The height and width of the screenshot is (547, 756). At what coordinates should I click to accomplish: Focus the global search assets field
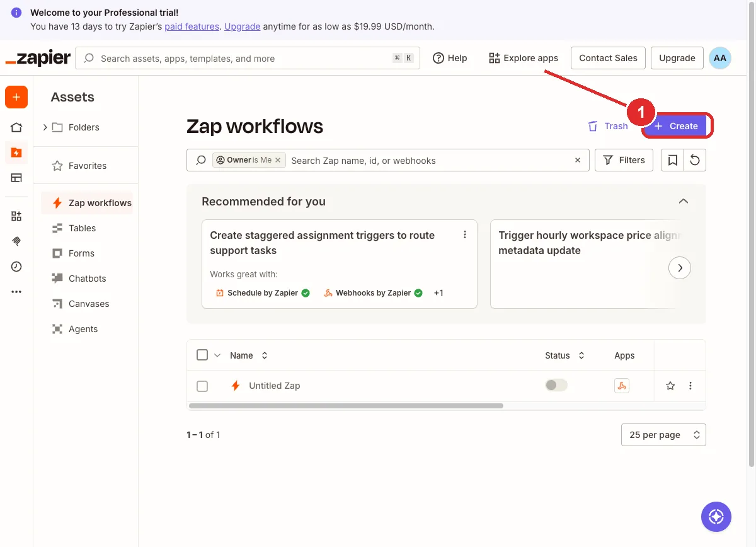[248, 58]
